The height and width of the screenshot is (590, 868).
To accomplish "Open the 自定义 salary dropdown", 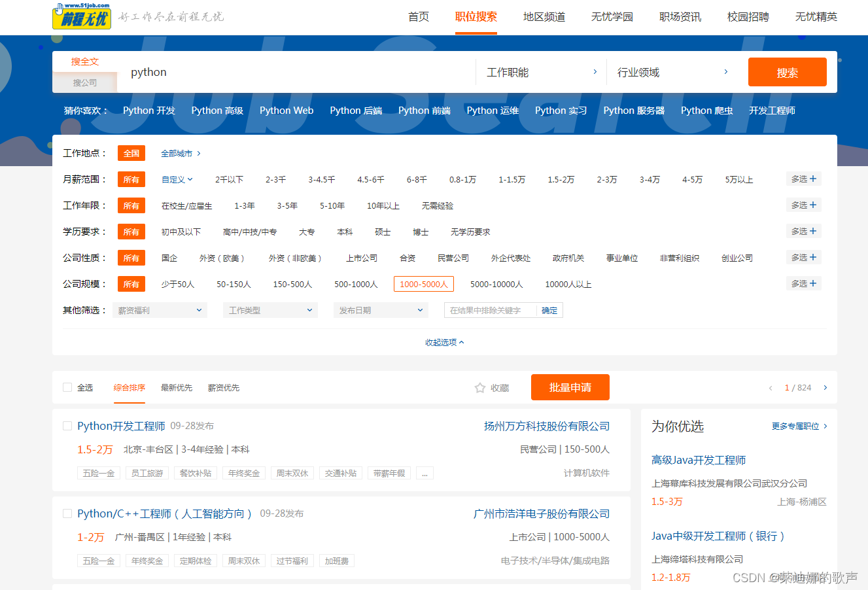I will (177, 179).
